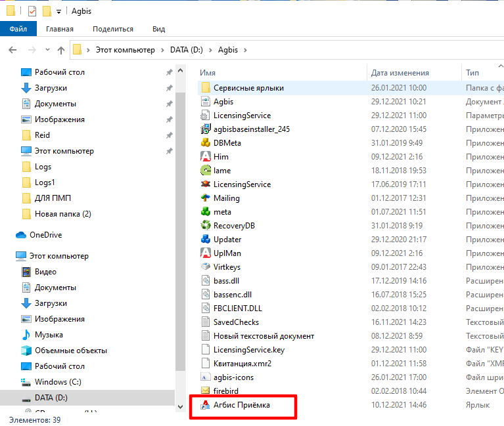
Task: Select the FBCLIENT.DLL file icon
Action: pyautogui.click(x=206, y=309)
